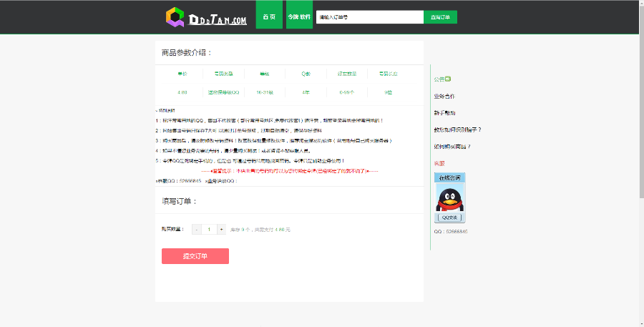The height and width of the screenshot is (327, 644).
Task: Click the 在线咨询 header label
Action: (450, 178)
